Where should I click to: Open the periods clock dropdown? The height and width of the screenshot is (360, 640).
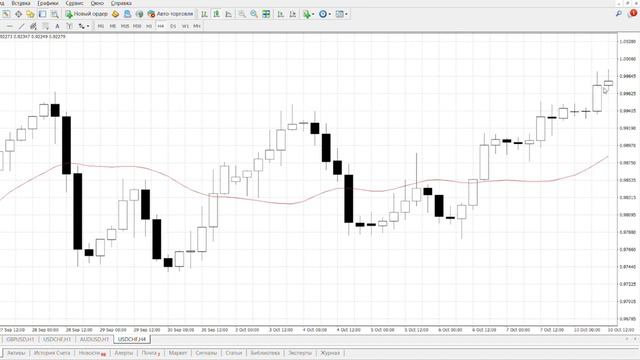click(x=325, y=14)
